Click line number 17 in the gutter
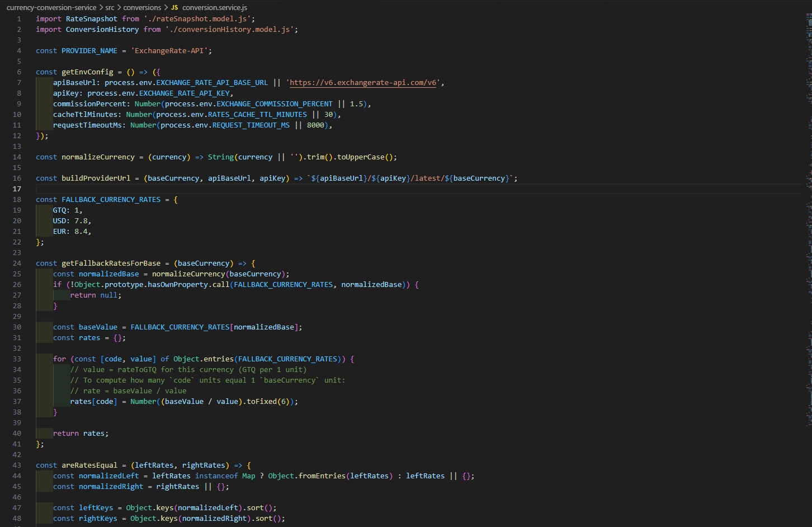 tap(17, 189)
